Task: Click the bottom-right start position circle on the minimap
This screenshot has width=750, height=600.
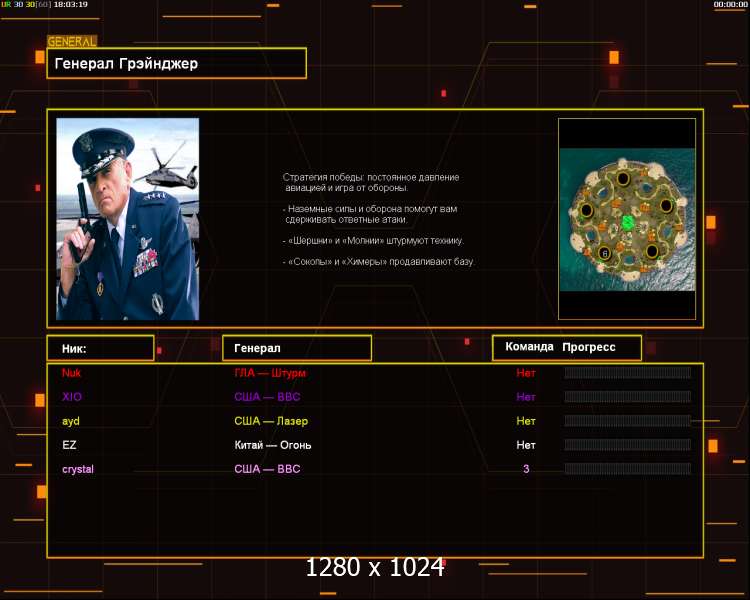Action: click(651, 250)
